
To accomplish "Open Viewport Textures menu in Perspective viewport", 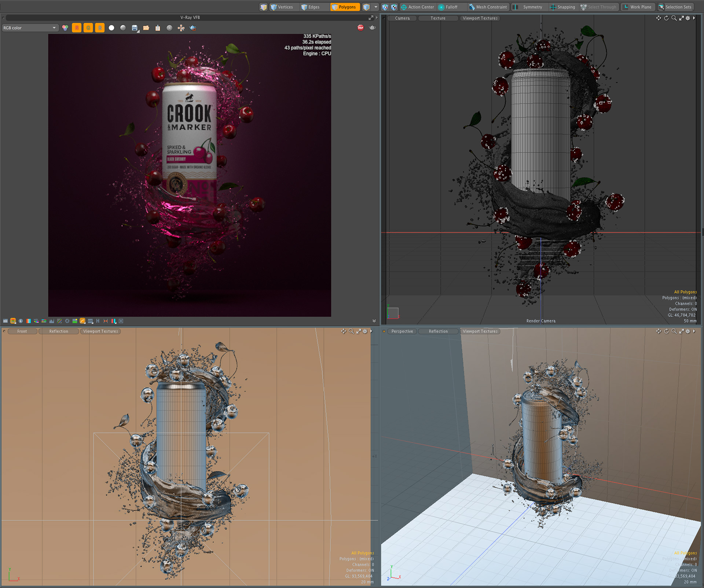I will (x=480, y=331).
